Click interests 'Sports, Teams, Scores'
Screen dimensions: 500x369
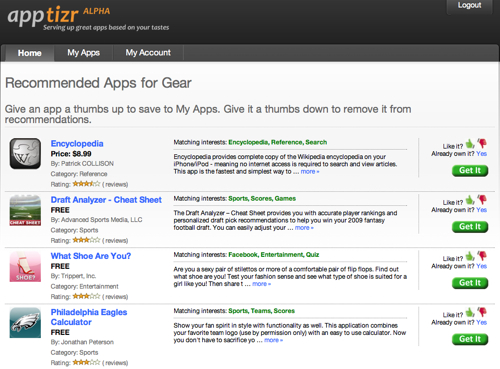point(262,311)
